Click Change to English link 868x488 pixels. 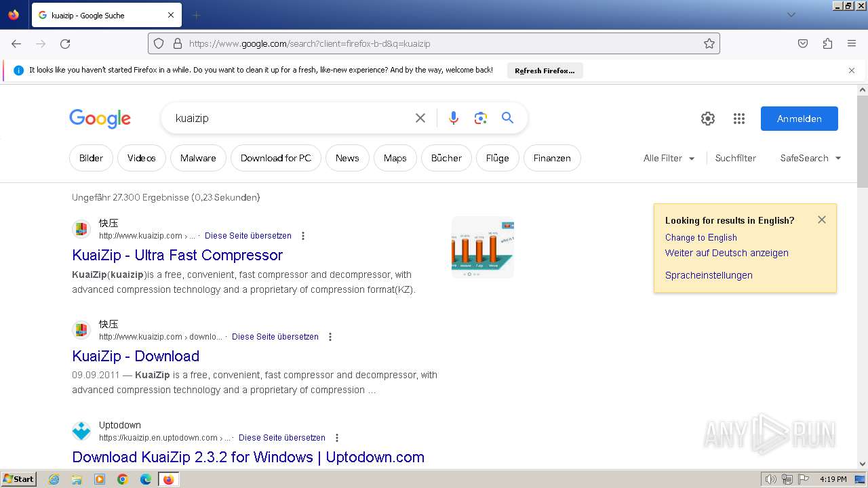pos(701,237)
